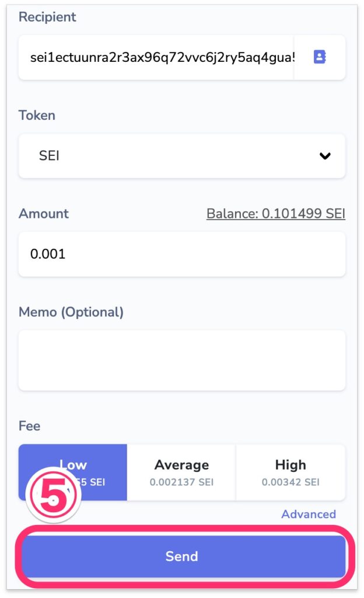
Task: Click the 0.00342 SEI fee amount
Action: 290,482
